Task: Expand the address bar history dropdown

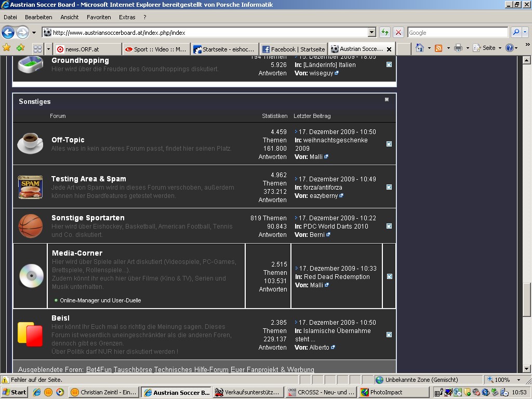Action: pos(372,32)
